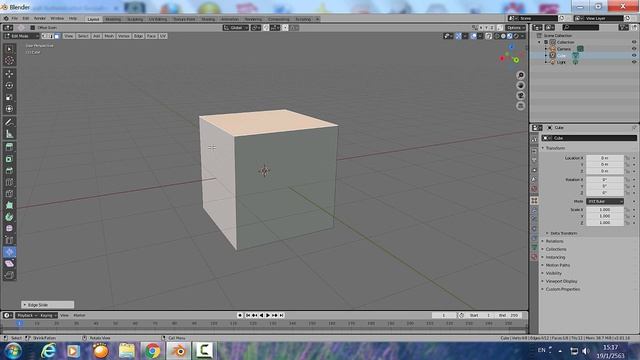The height and width of the screenshot is (360, 640).
Task: Open the Edit Mode dropdown
Action: 21,36
